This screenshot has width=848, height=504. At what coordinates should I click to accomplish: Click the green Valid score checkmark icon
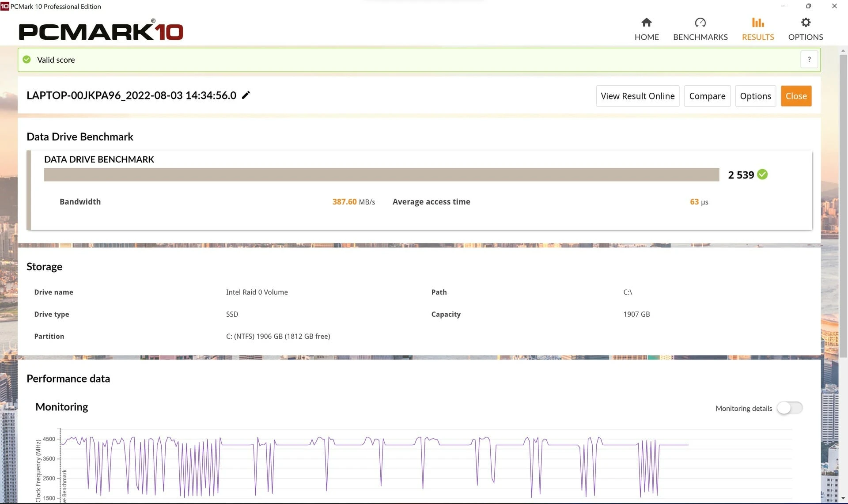pyautogui.click(x=27, y=60)
